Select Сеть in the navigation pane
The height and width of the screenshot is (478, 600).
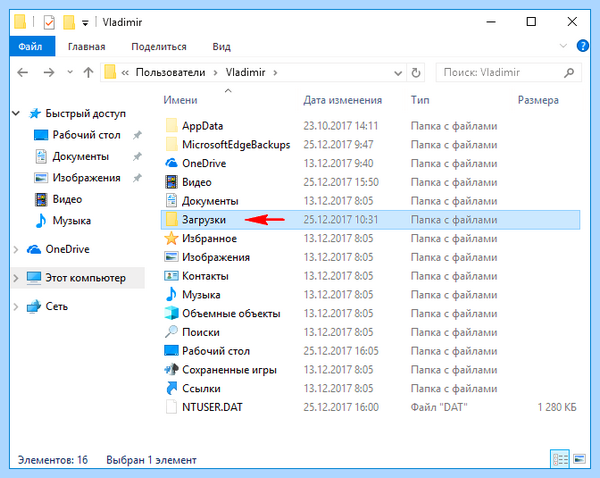pyautogui.click(x=56, y=307)
